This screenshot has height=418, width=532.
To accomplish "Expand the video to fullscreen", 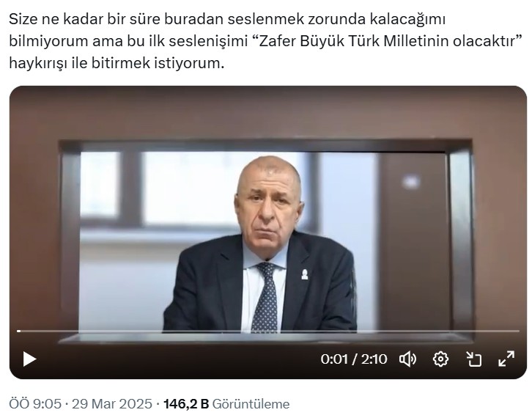I will [x=506, y=359].
